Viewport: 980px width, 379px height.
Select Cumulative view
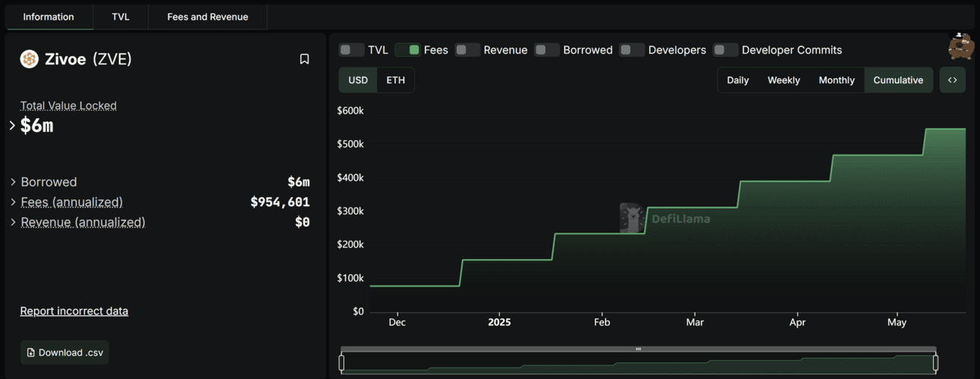tap(898, 80)
